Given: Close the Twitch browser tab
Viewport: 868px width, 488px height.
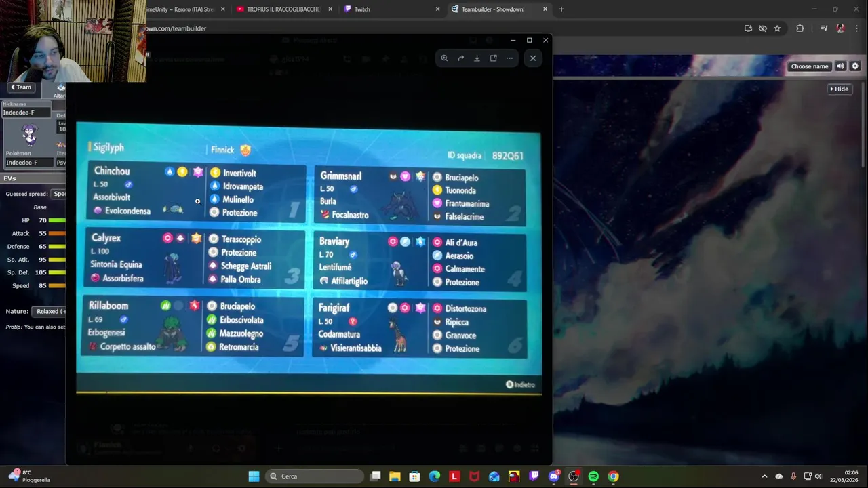Looking at the screenshot, I should point(437,9).
